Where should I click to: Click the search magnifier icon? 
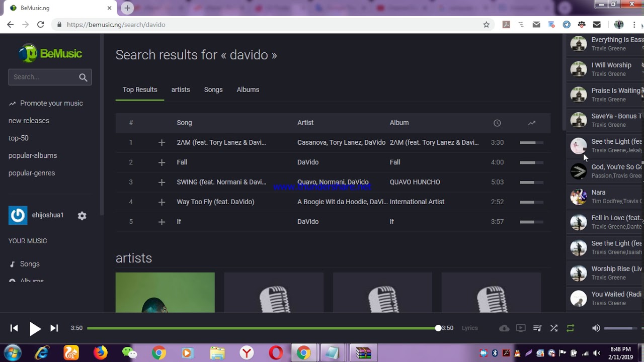(x=83, y=77)
